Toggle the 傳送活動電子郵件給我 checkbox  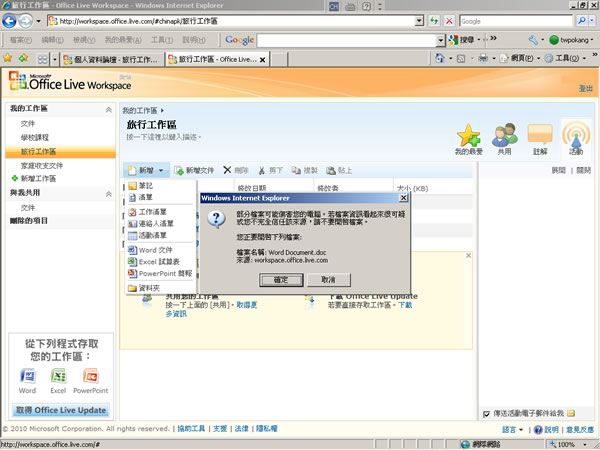coord(486,414)
